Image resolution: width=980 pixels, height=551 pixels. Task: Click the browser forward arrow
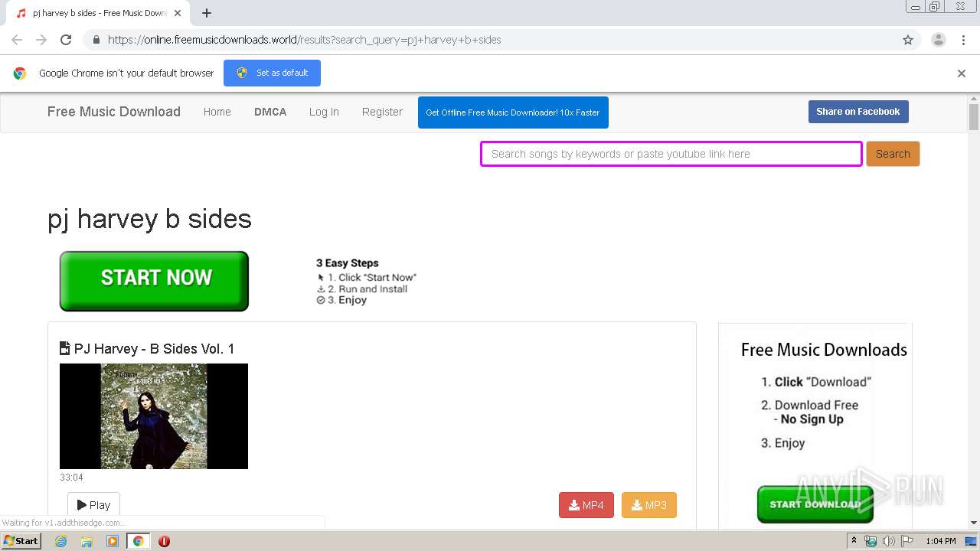click(x=41, y=40)
